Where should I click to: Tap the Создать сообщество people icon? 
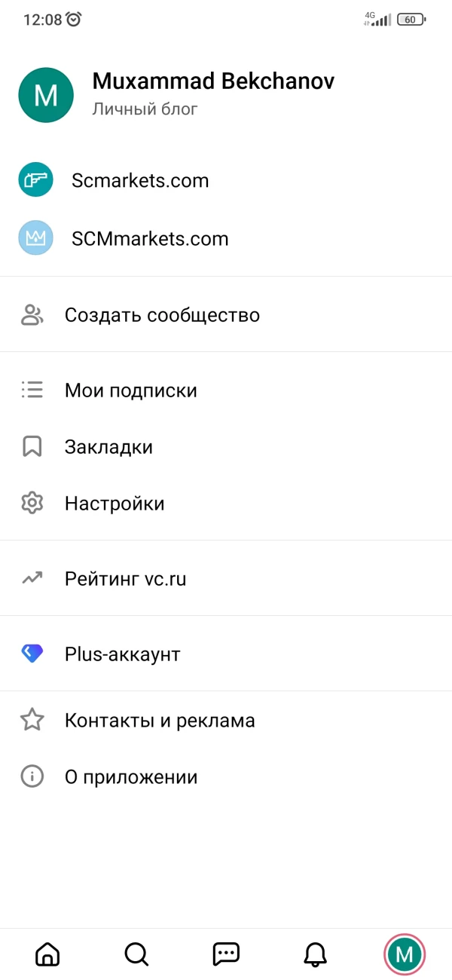(x=32, y=315)
